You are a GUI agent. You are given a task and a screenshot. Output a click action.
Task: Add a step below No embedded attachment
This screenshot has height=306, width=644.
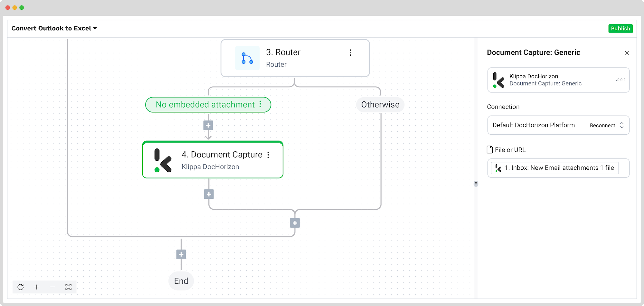click(x=208, y=125)
